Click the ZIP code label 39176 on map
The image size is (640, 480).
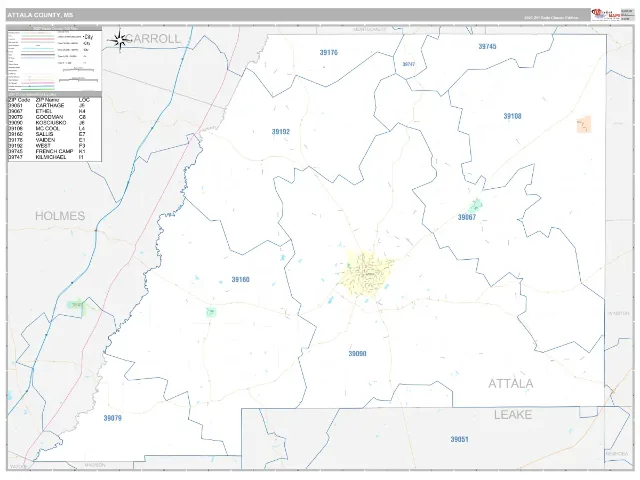(329, 52)
